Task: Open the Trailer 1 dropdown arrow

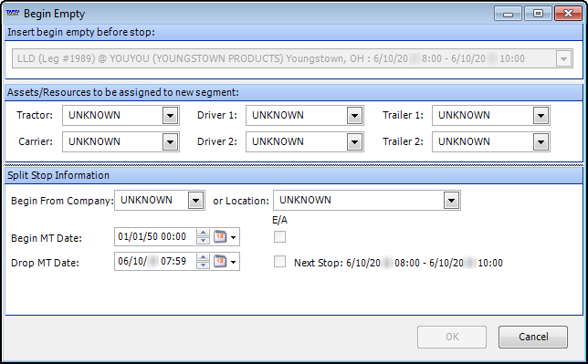Action: pyautogui.click(x=541, y=116)
